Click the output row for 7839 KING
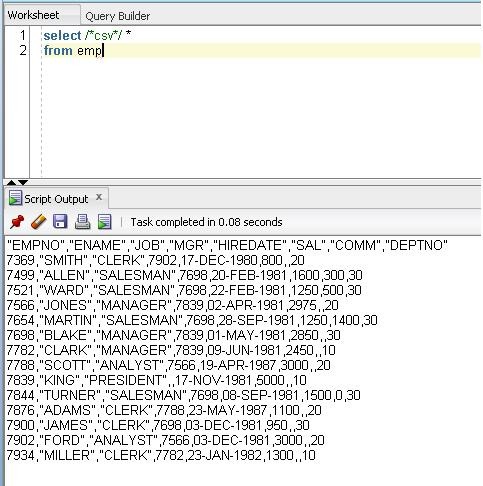This screenshot has height=486, width=483. click(x=156, y=380)
